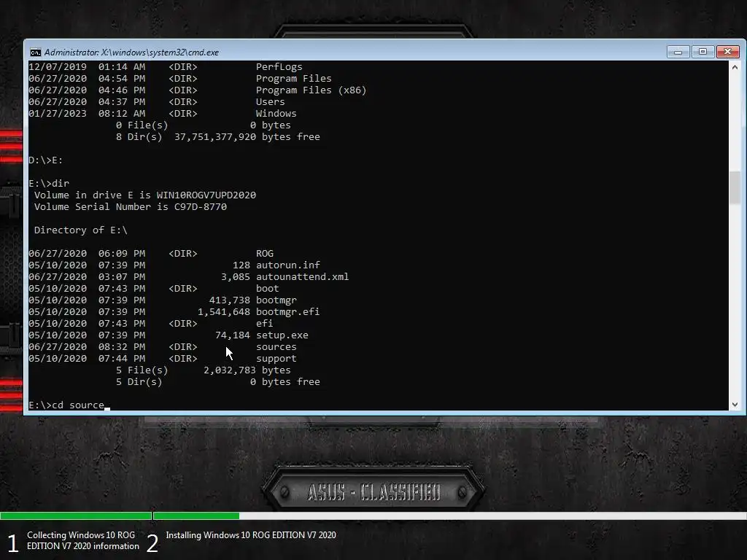Click the 'D:\>E:' command line
The image size is (747, 560).
coord(46,160)
